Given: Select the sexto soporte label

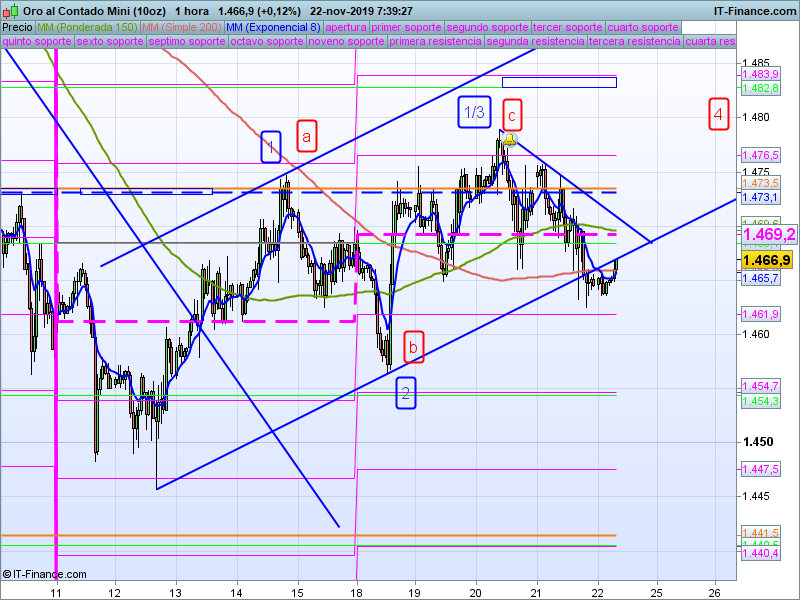Looking at the screenshot, I should coord(110,41).
